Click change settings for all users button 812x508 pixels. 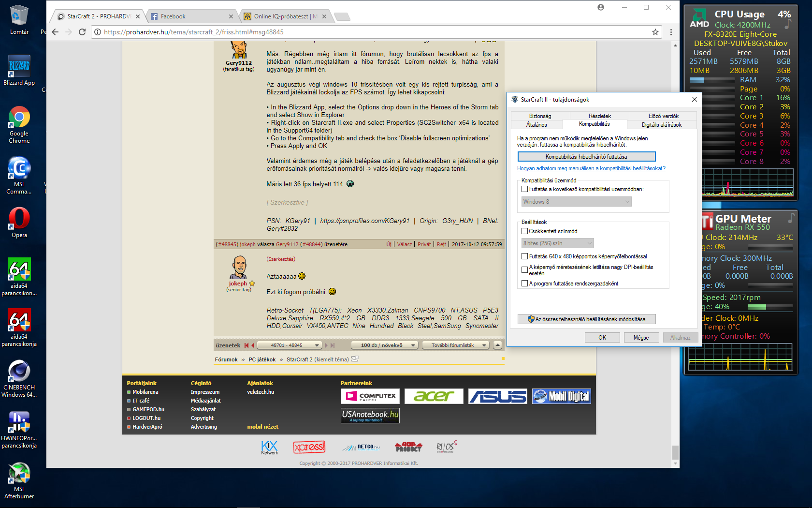(x=586, y=319)
